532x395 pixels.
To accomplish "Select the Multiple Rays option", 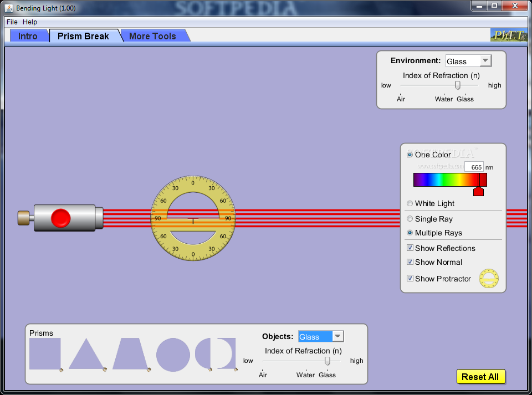I will (410, 233).
